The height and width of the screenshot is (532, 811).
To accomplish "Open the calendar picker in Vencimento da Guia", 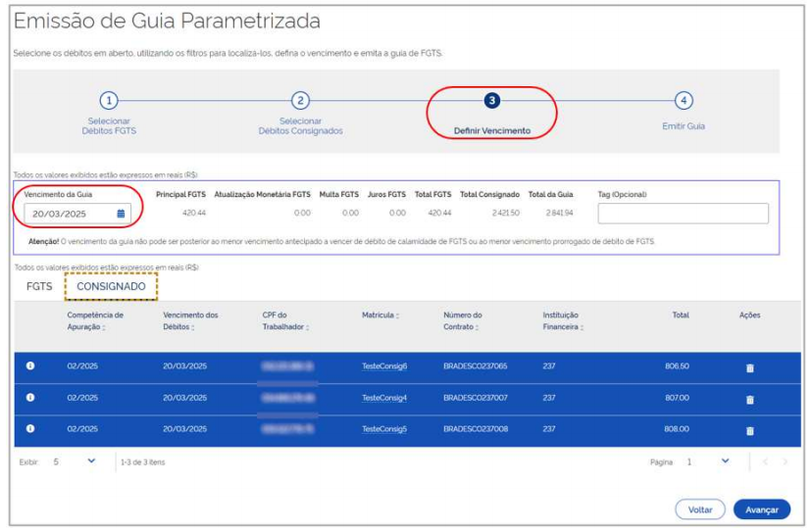I will click(x=121, y=213).
